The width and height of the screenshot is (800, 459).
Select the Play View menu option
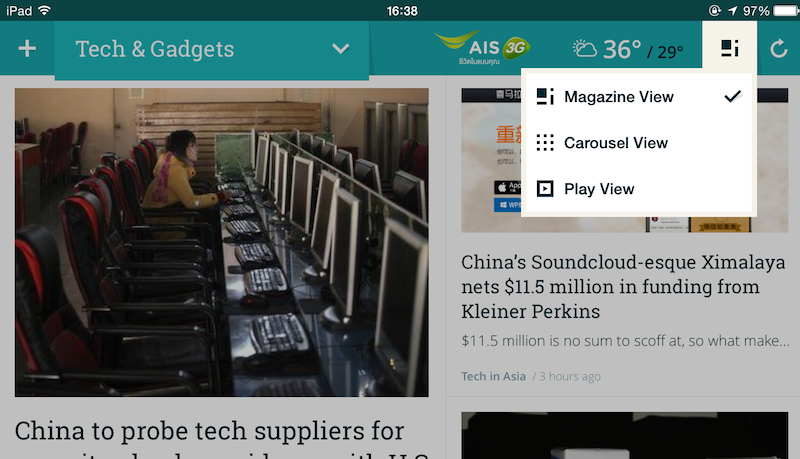(x=639, y=189)
